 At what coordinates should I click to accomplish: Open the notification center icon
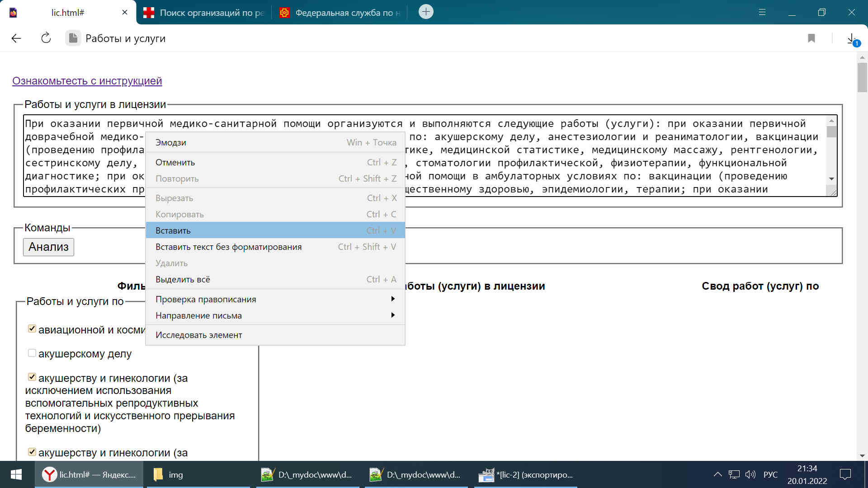tap(845, 474)
